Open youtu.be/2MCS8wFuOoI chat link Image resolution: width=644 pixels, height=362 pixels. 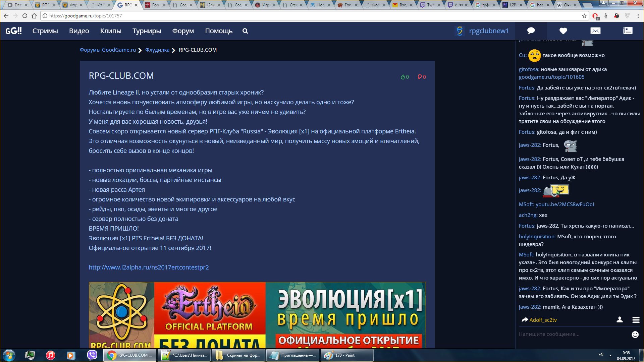point(565,204)
